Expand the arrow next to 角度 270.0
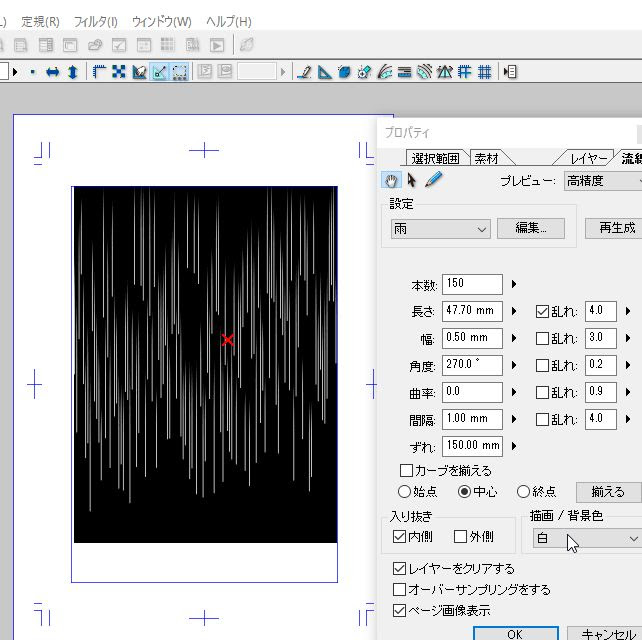This screenshot has height=640, width=642. [514, 365]
